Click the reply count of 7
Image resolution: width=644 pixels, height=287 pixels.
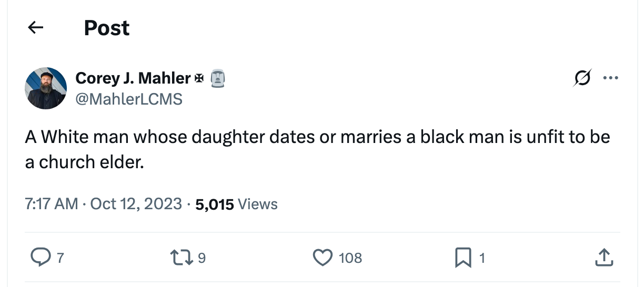point(60,258)
